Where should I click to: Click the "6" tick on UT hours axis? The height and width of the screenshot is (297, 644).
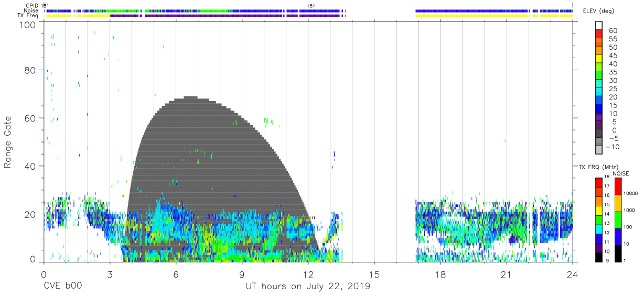(x=176, y=274)
